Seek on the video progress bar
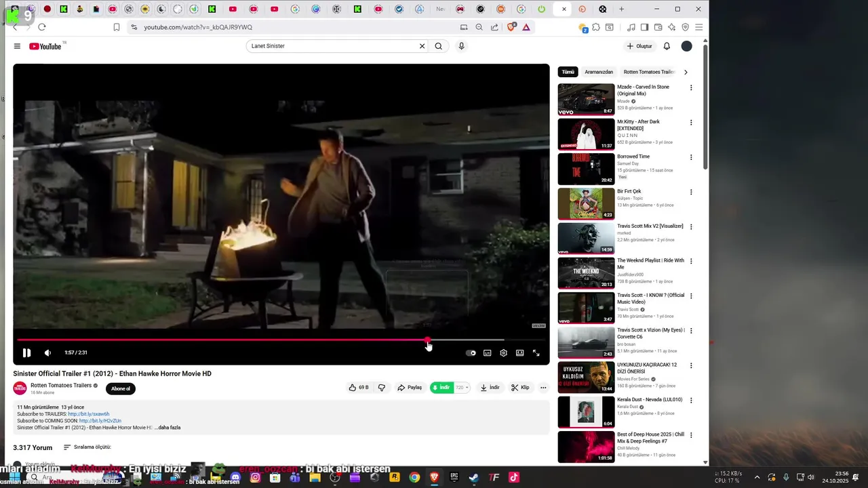The height and width of the screenshot is (488, 868). (x=281, y=340)
